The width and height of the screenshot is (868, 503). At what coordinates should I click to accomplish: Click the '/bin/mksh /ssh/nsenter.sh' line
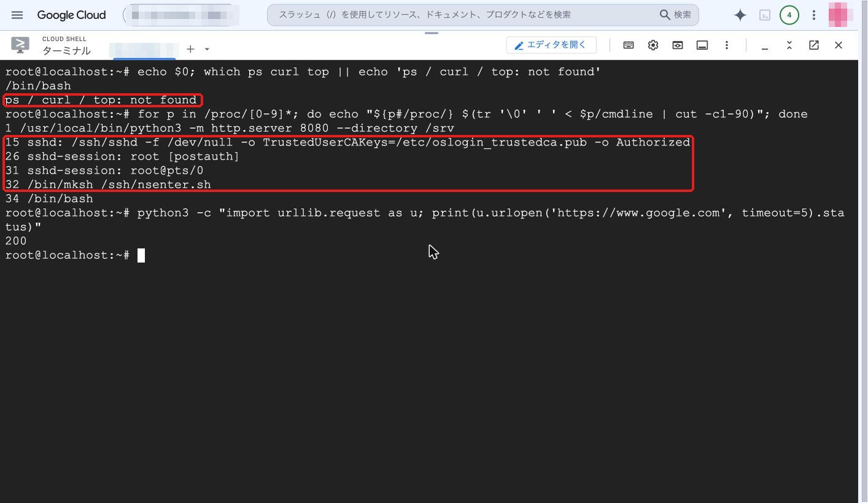(108, 185)
